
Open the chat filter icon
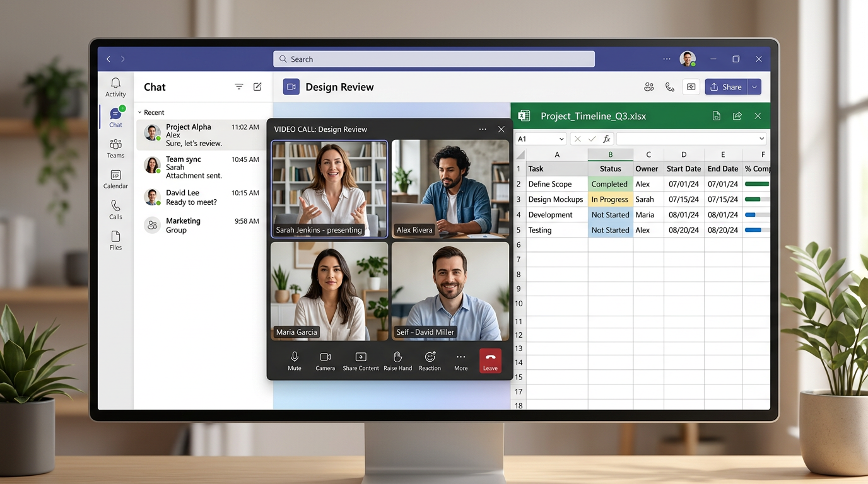point(238,86)
